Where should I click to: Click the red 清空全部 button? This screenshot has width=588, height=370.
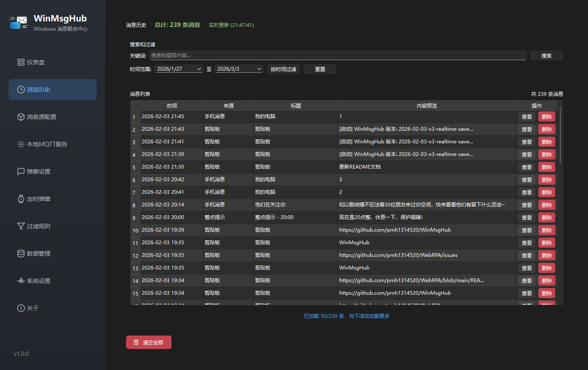(149, 342)
